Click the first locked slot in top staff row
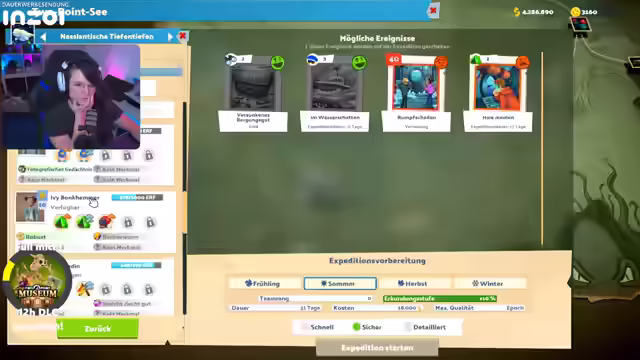Screen dimensions: 640x360 pyautogui.click(x=106, y=155)
